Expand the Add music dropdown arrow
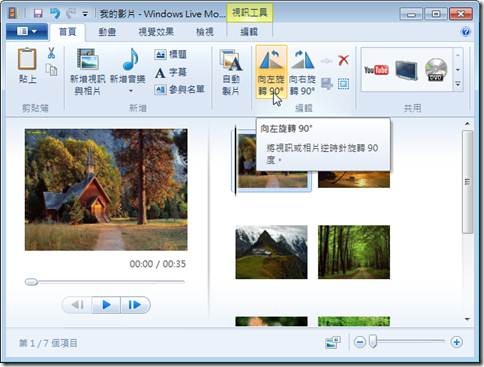This screenshot has width=484, height=367. click(x=131, y=91)
